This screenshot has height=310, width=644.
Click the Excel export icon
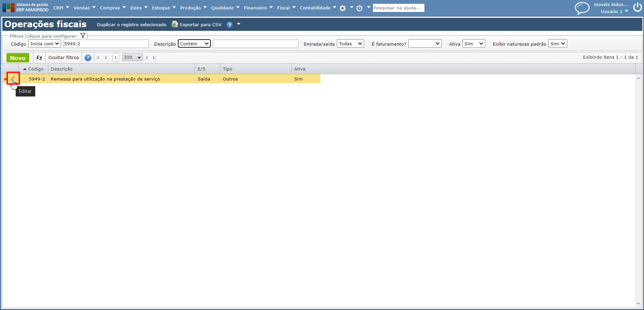175,24
